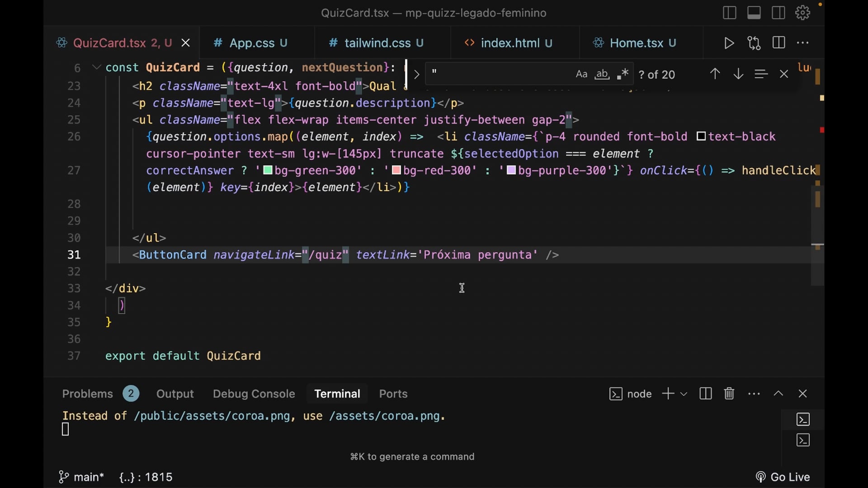Select the second terminal instance icon

tap(803, 440)
